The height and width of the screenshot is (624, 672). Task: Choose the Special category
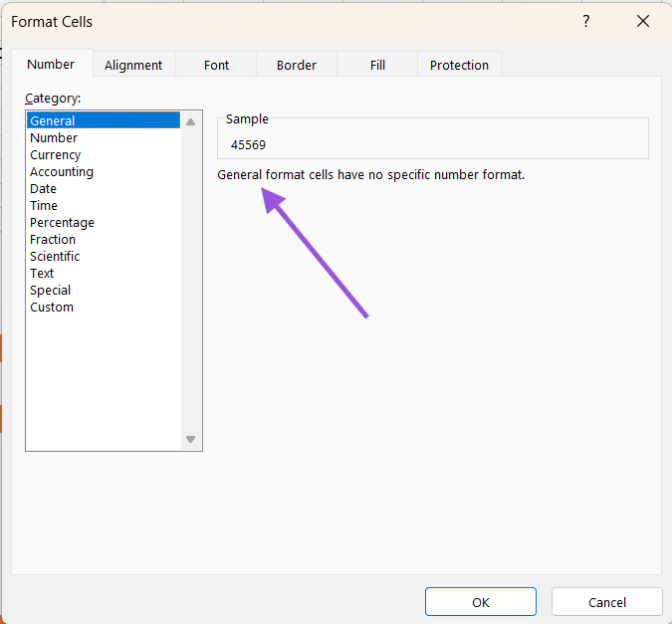(104, 290)
